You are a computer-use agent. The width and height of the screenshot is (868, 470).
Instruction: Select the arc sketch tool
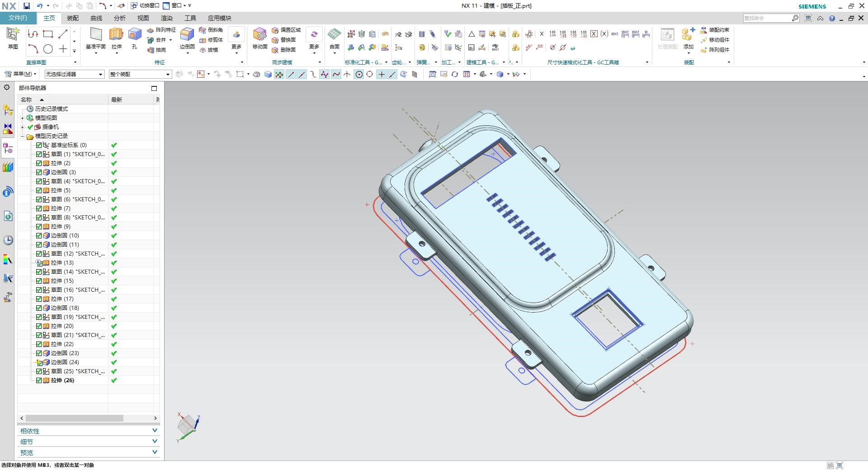33,49
